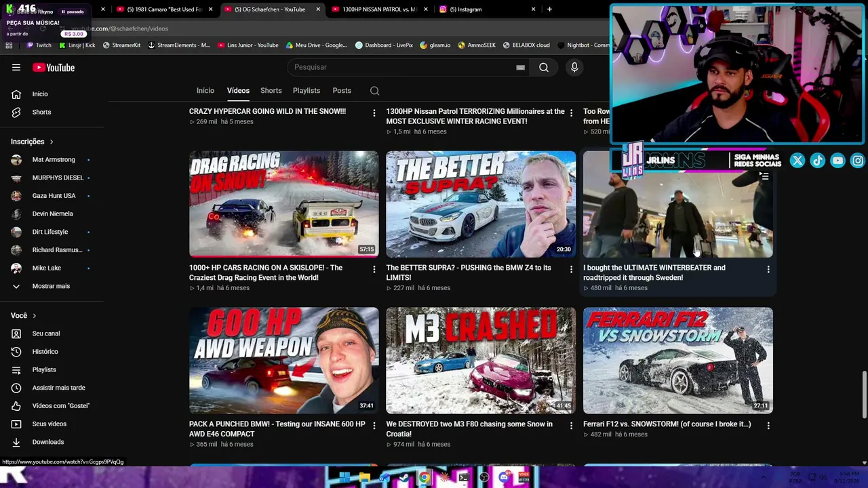Open options menu for M3 F80 video
The height and width of the screenshot is (488, 868).
pos(571,426)
